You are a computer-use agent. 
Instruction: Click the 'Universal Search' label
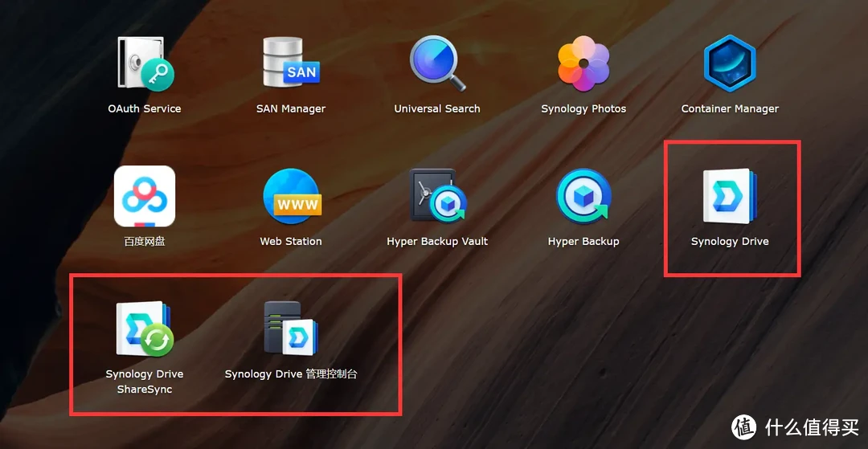436,109
